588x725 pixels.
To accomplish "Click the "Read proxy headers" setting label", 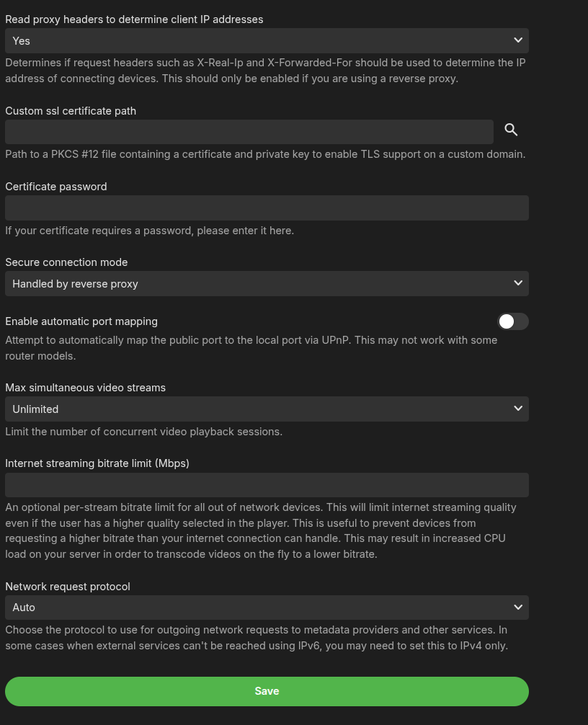I will [x=134, y=19].
